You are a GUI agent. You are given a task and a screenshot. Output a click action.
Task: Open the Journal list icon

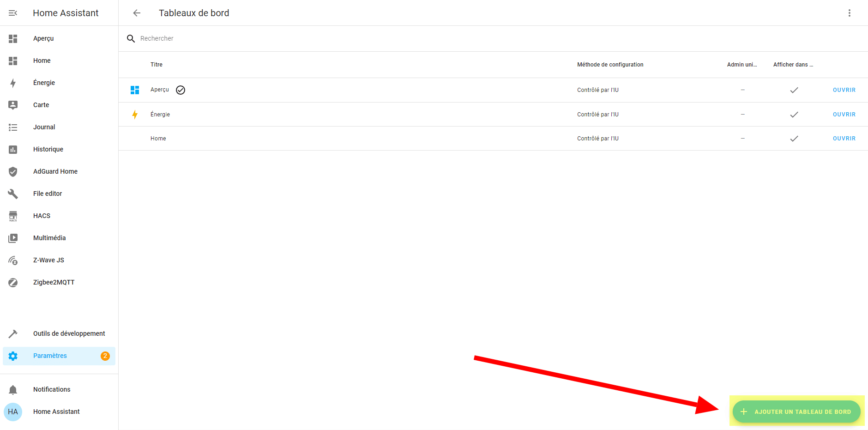[13, 127]
